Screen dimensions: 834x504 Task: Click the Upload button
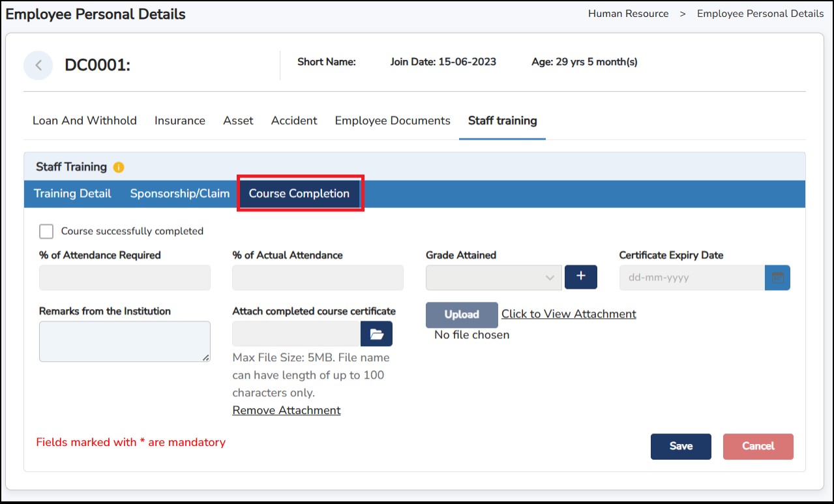(x=462, y=315)
